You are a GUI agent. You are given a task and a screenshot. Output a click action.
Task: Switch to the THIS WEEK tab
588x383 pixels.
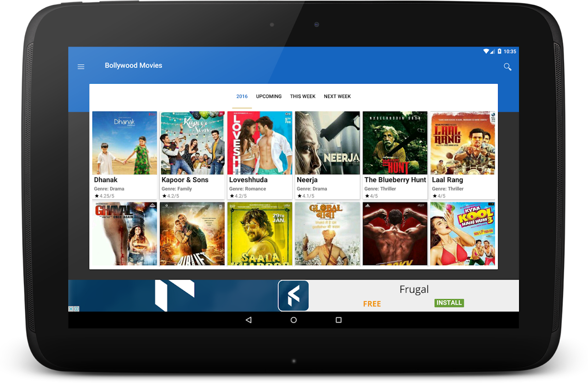point(303,96)
